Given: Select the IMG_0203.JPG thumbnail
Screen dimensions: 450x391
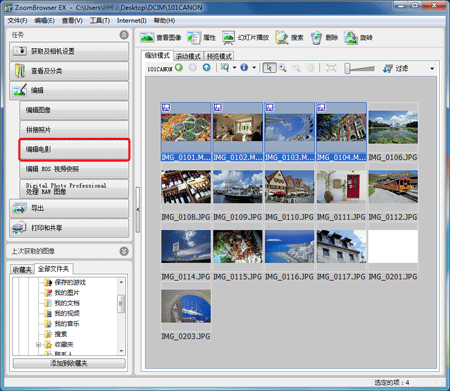Looking at the screenshot, I should pyautogui.click(x=186, y=306).
